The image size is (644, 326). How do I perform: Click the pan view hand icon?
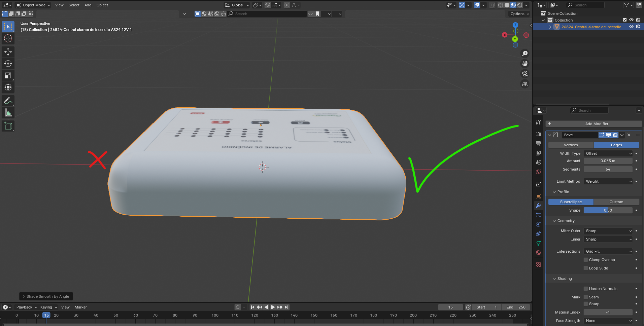525,64
